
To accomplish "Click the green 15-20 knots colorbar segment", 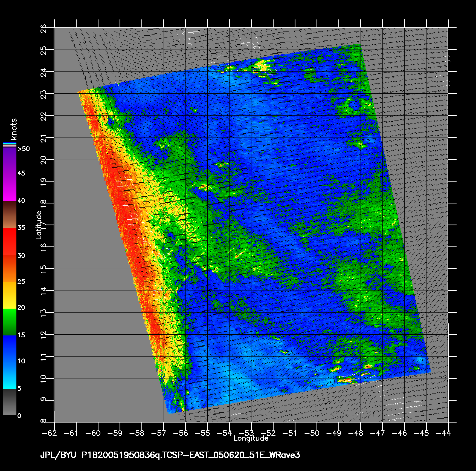I will tap(10, 322).
